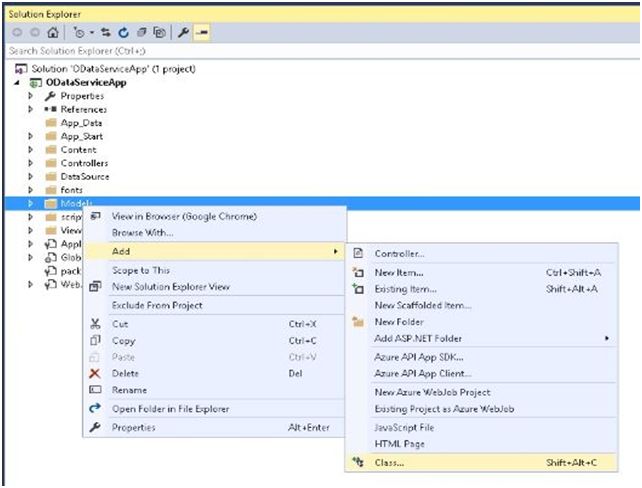The width and height of the screenshot is (642, 488).
Task: Click the ODataServiceApp project icon
Action: click(35, 83)
